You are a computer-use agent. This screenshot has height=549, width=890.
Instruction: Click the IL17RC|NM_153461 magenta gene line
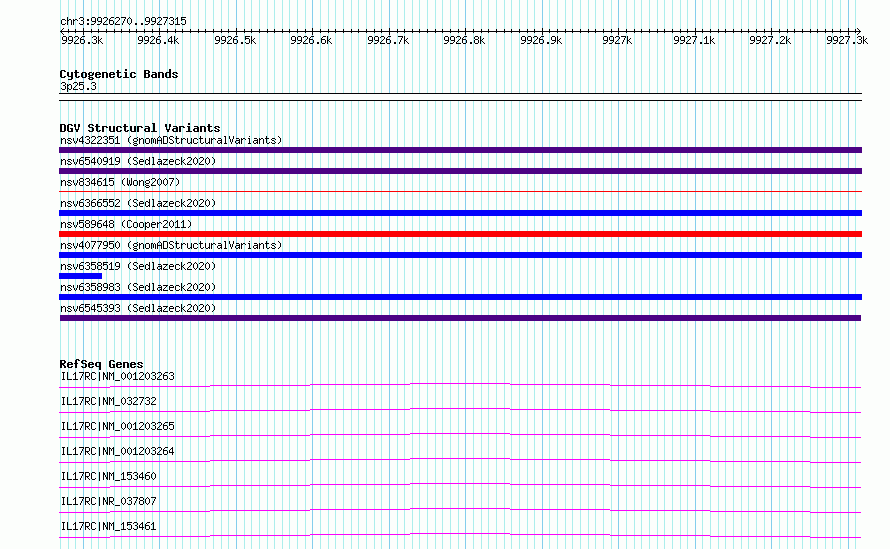coord(460,535)
